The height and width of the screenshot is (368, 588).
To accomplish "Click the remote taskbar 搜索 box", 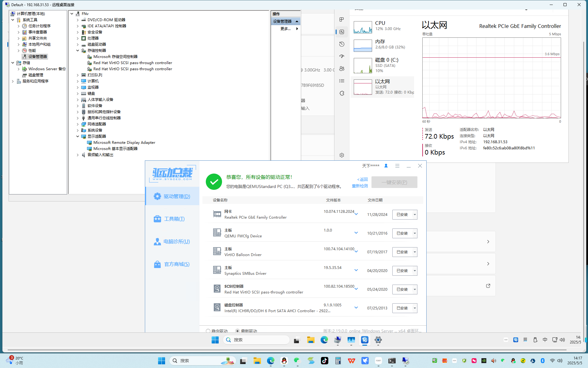I will tap(256, 340).
